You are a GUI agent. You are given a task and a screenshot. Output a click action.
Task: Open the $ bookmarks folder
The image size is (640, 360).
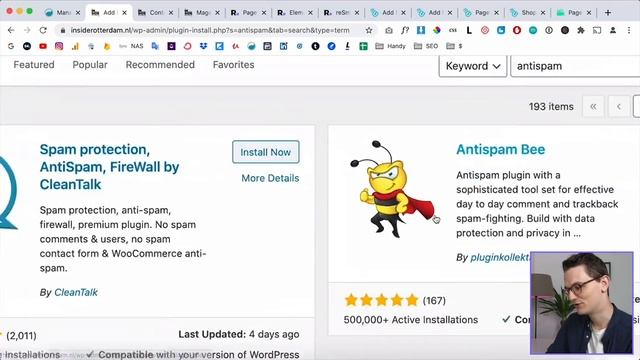[x=454, y=46]
